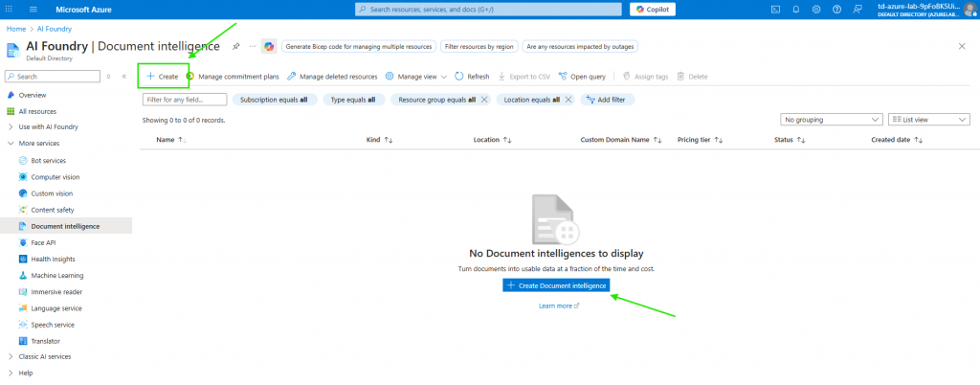
Task: Expand Classic AI services section
Action: point(11,357)
